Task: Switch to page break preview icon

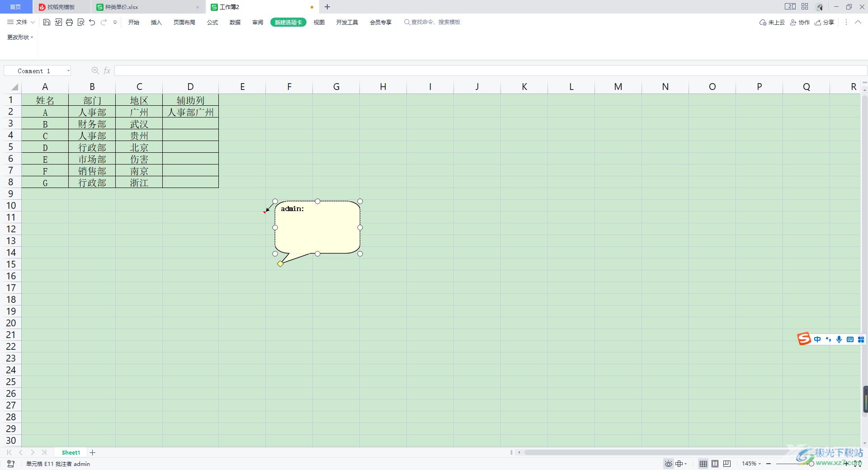Action: click(x=727, y=464)
